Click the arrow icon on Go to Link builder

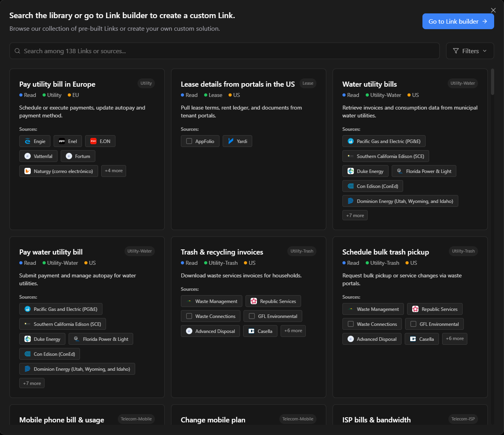[x=485, y=22]
